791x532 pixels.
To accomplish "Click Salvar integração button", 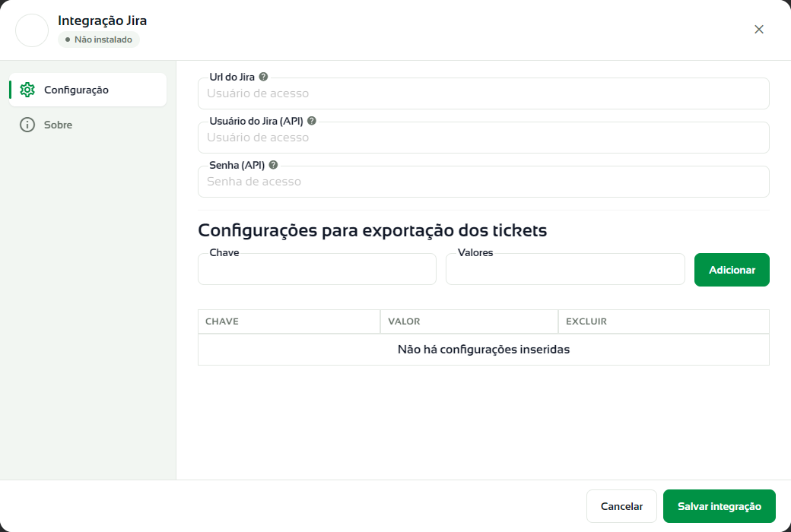I will (x=719, y=506).
